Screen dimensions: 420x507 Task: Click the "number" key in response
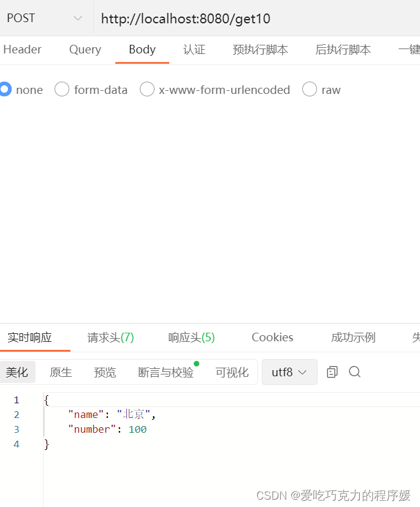92,429
